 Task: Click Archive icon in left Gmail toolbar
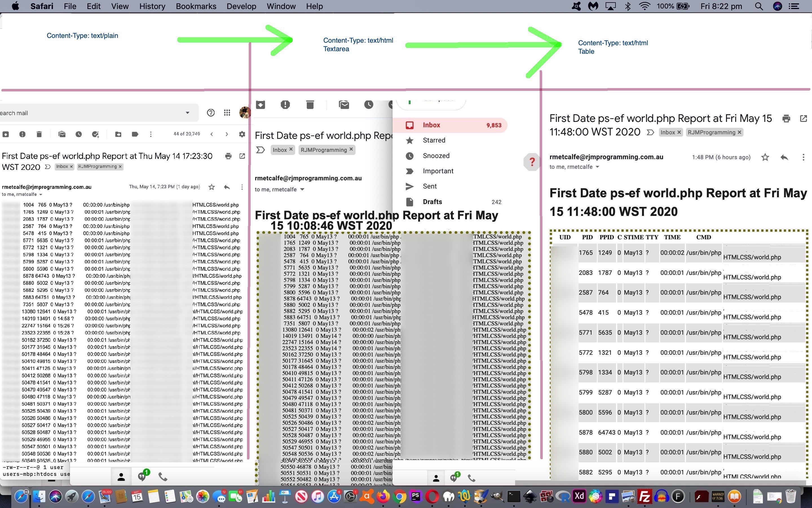(x=6, y=134)
